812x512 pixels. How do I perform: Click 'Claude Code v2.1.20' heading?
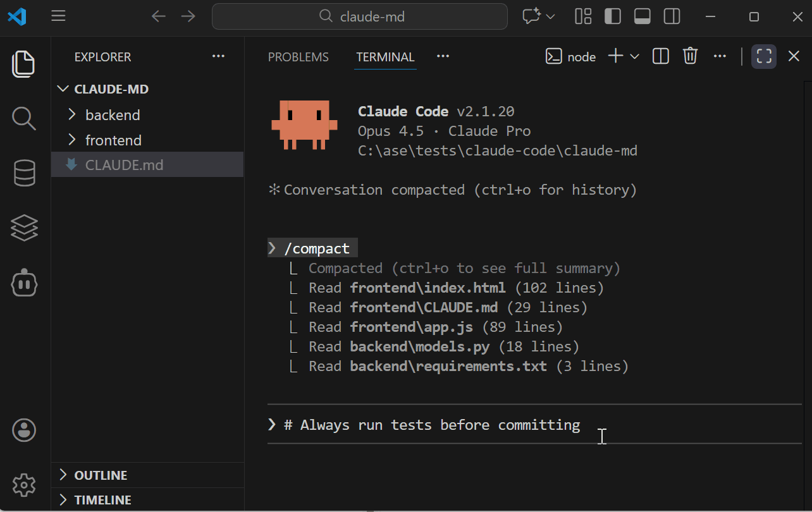pos(436,111)
